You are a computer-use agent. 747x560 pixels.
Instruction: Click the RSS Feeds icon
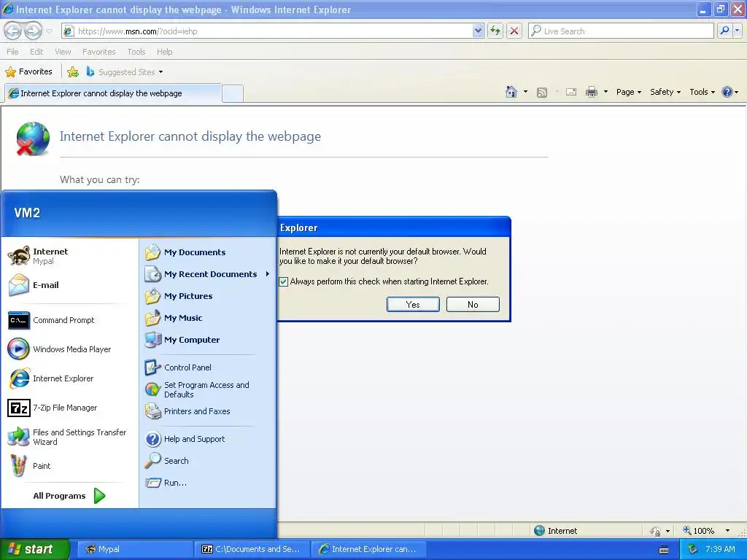point(542,93)
